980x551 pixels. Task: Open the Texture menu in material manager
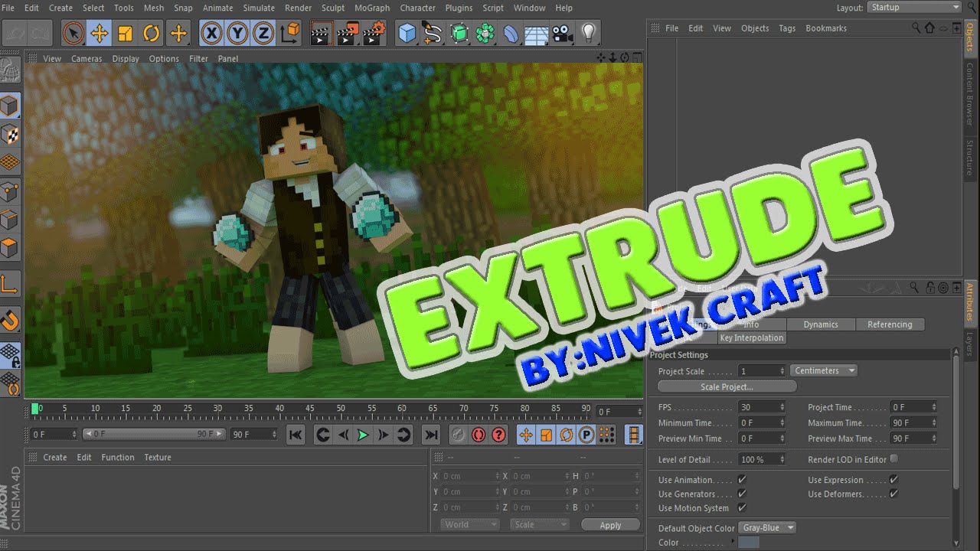[158, 457]
